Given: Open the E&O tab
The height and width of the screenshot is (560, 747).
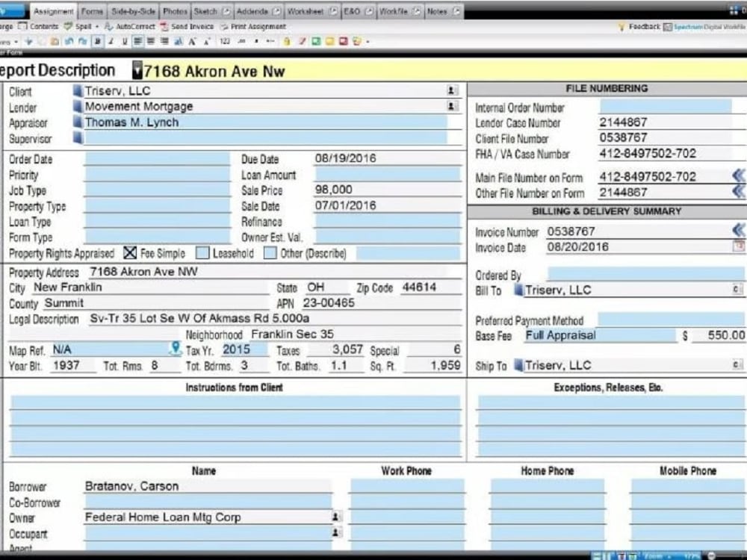Looking at the screenshot, I should point(359,11).
